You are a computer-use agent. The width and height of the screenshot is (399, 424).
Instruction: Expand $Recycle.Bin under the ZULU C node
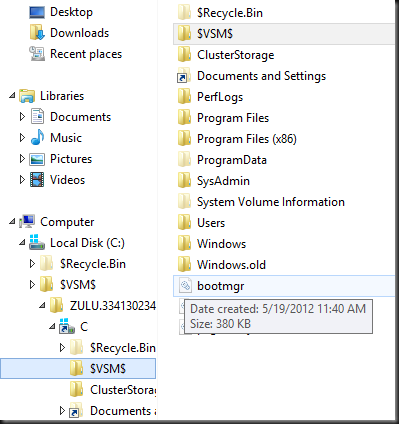tap(62, 348)
